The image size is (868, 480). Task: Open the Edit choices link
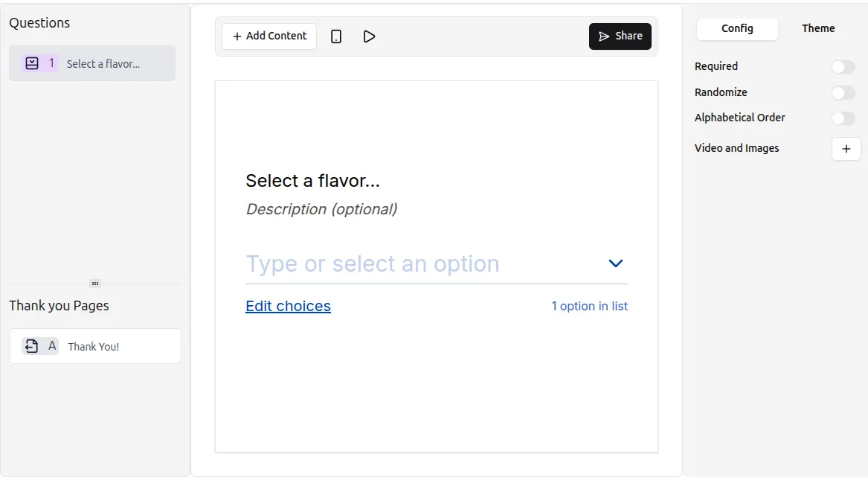[x=288, y=306]
